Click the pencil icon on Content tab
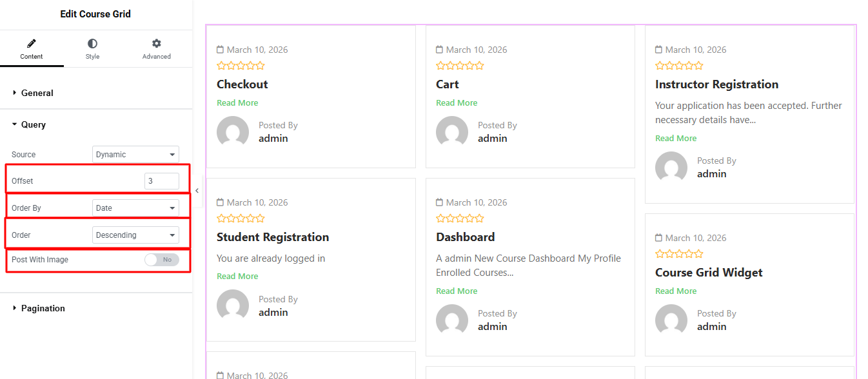This screenshot has height=379, width=868. click(x=31, y=44)
